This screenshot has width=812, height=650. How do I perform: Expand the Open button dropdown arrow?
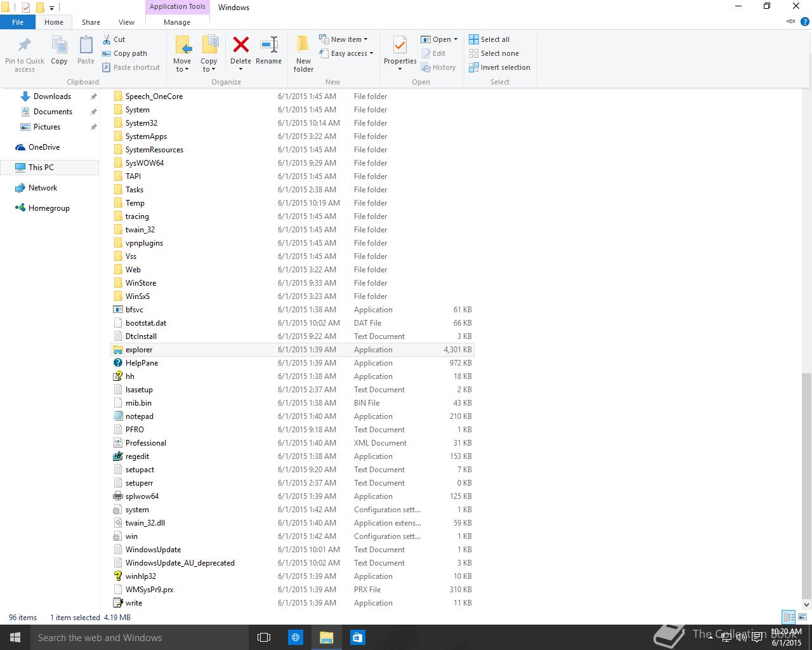(x=455, y=39)
